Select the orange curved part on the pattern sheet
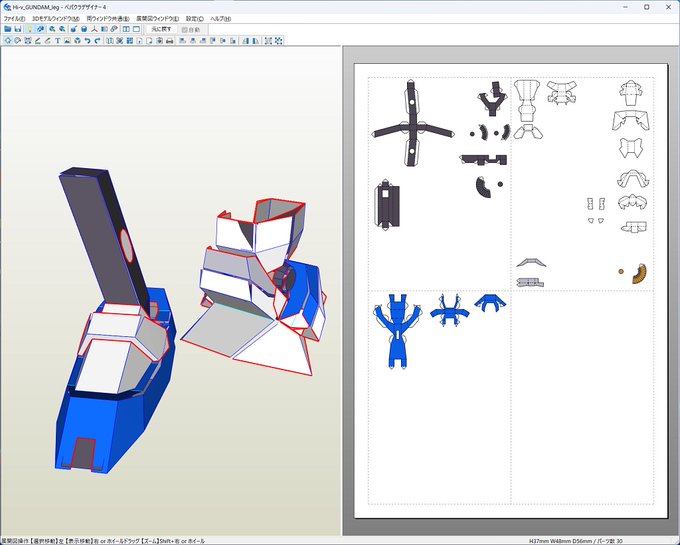This screenshot has width=680, height=545. pyautogui.click(x=640, y=273)
